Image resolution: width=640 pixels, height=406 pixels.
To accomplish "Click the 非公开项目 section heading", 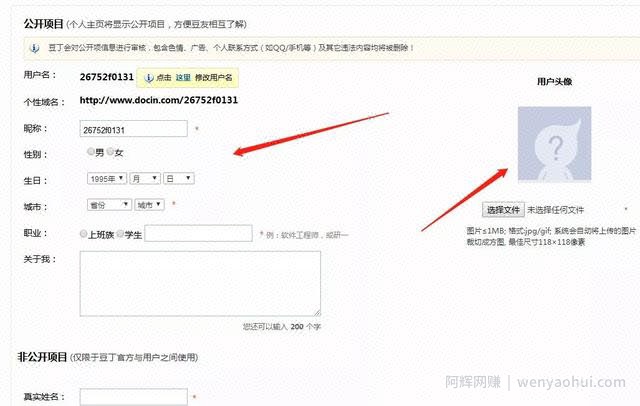I will tap(42, 357).
